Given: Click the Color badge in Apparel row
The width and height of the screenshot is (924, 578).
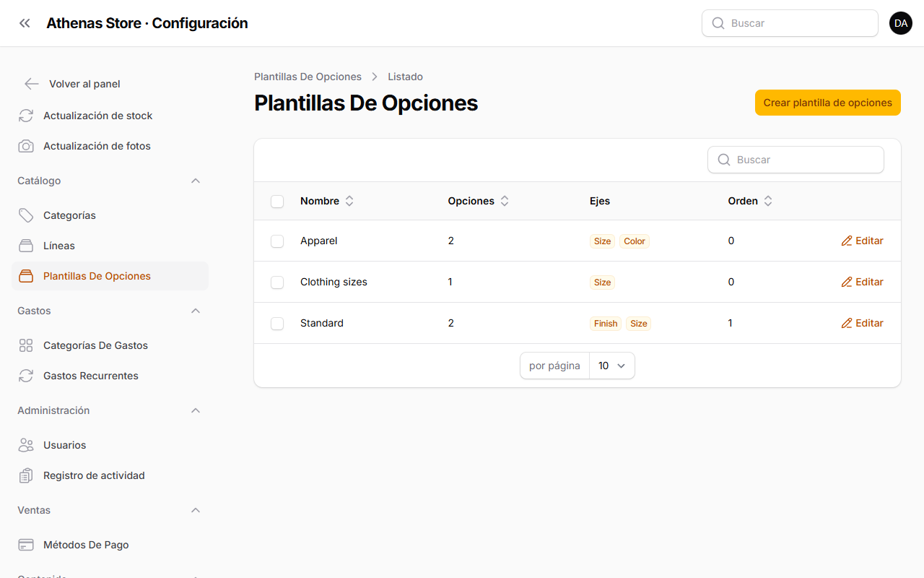Looking at the screenshot, I should pyautogui.click(x=635, y=241).
